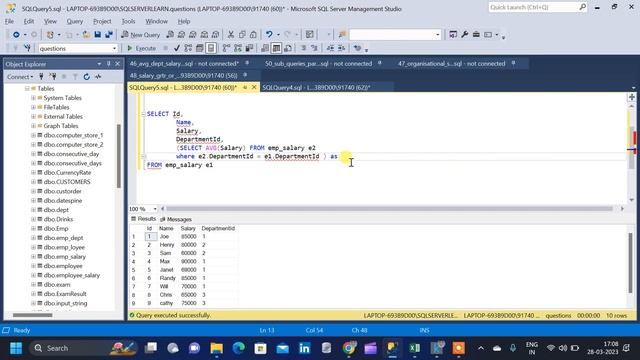
Task: Open the Query menu
Action: pyautogui.click(x=75, y=21)
